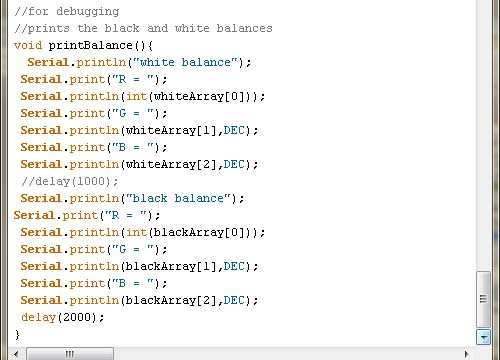The width and height of the screenshot is (500, 360).
Task: Place cursor on delay(2000); line
Action: pos(62,317)
